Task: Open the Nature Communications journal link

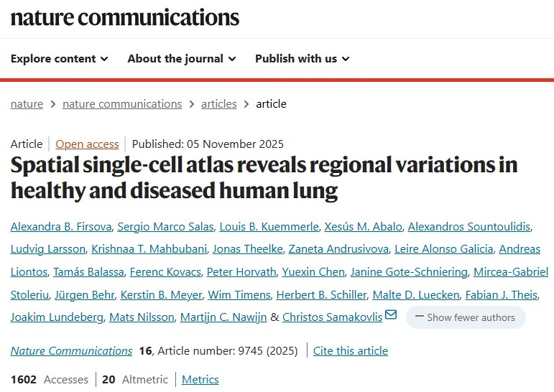Action: 71,351
